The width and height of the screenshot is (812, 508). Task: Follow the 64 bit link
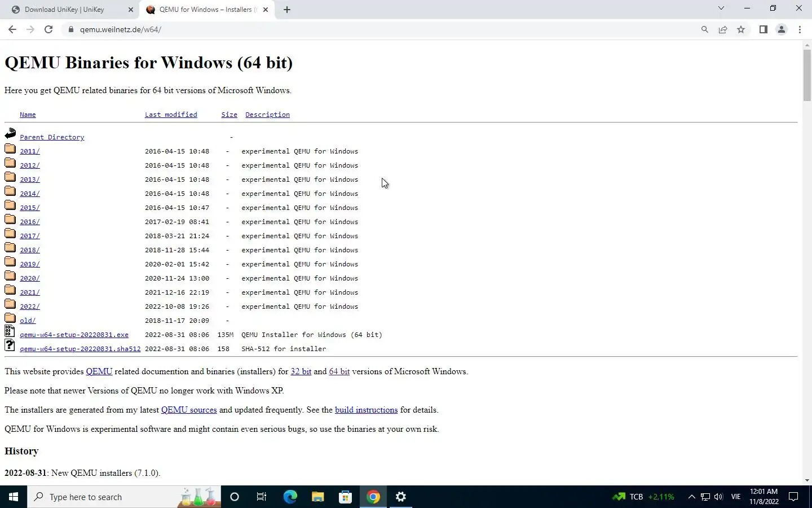coord(339,371)
